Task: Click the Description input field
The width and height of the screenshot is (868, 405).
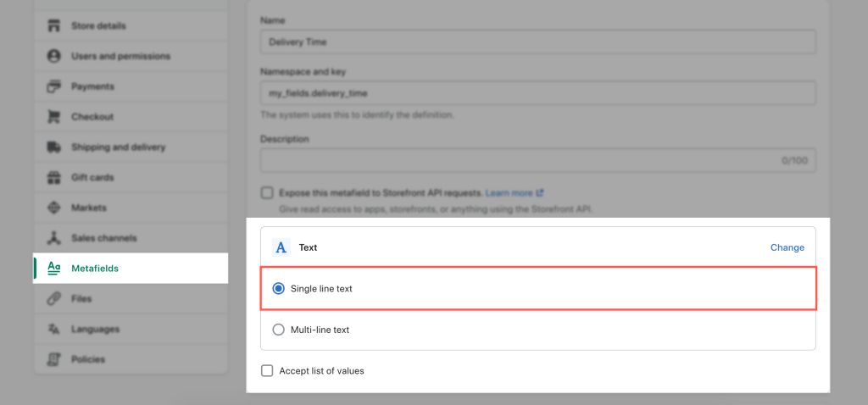Action: click(x=538, y=160)
